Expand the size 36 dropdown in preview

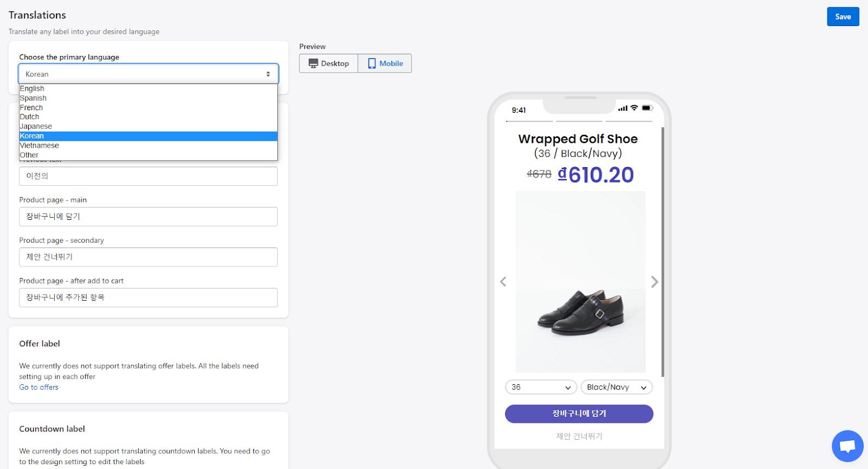tap(541, 387)
